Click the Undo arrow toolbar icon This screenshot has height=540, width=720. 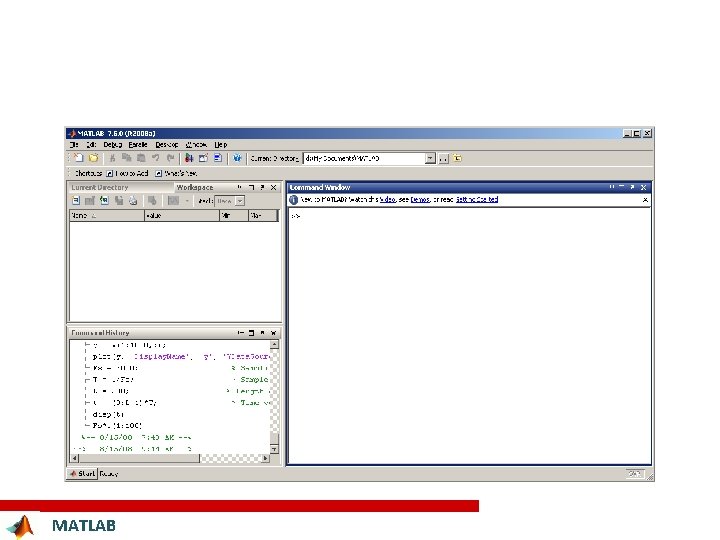click(156, 158)
